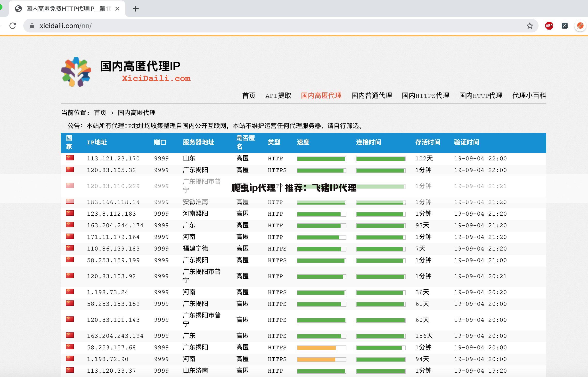Click the XiciDaili.com red site title
This screenshot has height=377, width=588.
click(x=156, y=78)
